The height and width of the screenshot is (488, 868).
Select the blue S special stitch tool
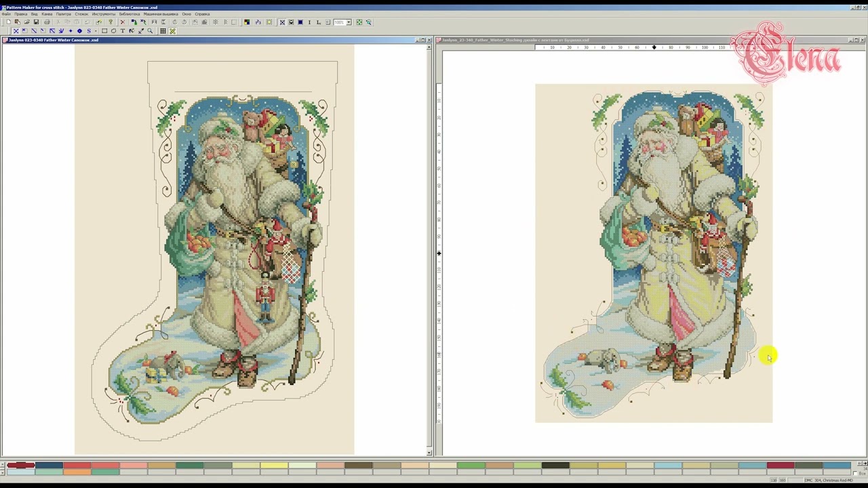(x=88, y=31)
